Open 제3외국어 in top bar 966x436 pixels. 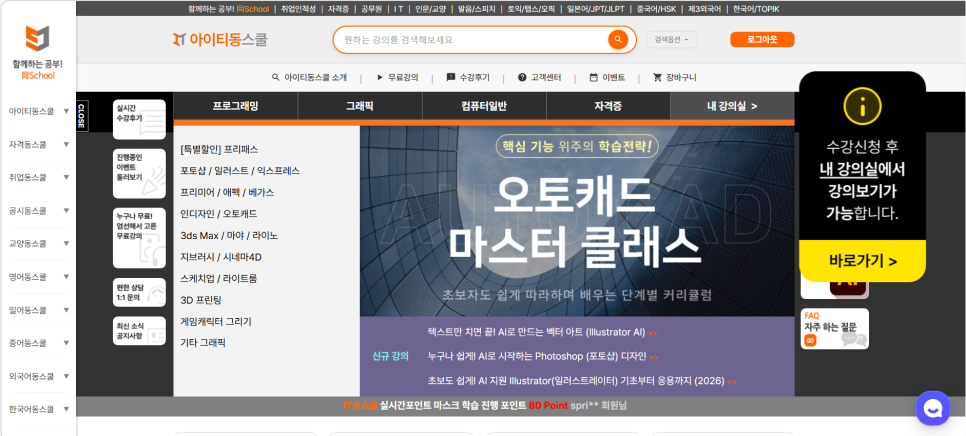coord(705,9)
